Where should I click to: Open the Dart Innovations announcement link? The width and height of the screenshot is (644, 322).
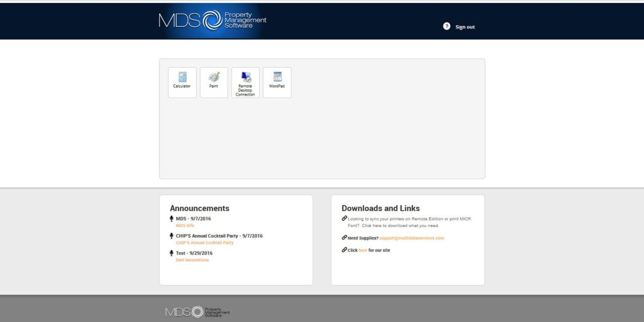tap(192, 260)
